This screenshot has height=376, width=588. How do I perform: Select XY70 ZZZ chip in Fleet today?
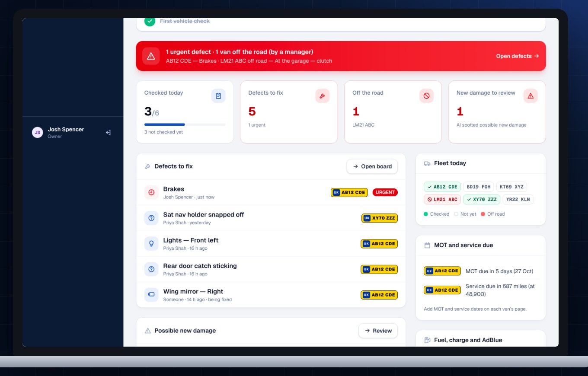coord(482,200)
